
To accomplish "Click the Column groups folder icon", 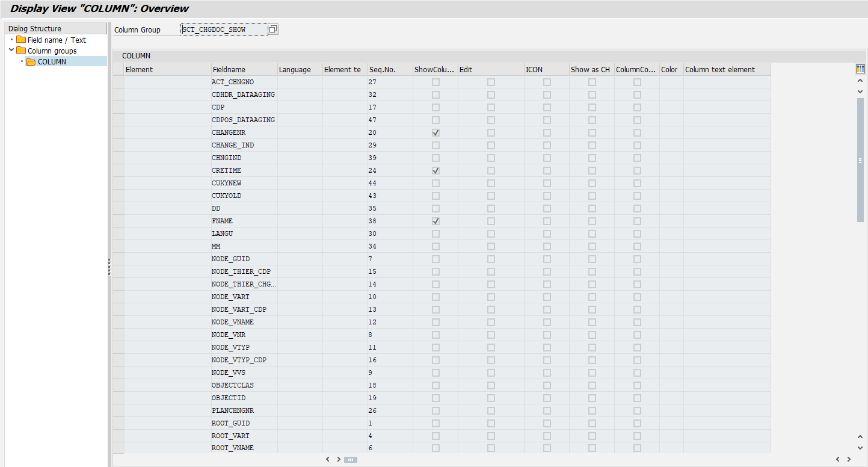I will coord(21,51).
